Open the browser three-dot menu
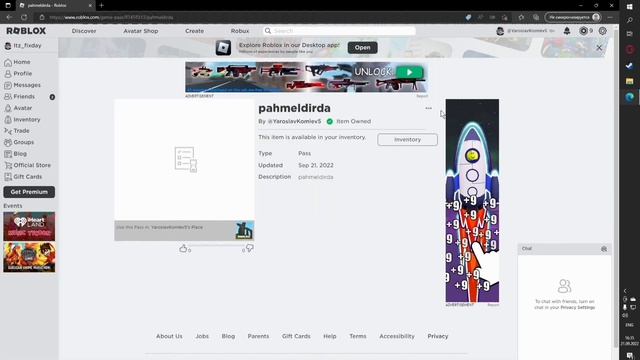The height and width of the screenshot is (360, 640). [x=610, y=17]
